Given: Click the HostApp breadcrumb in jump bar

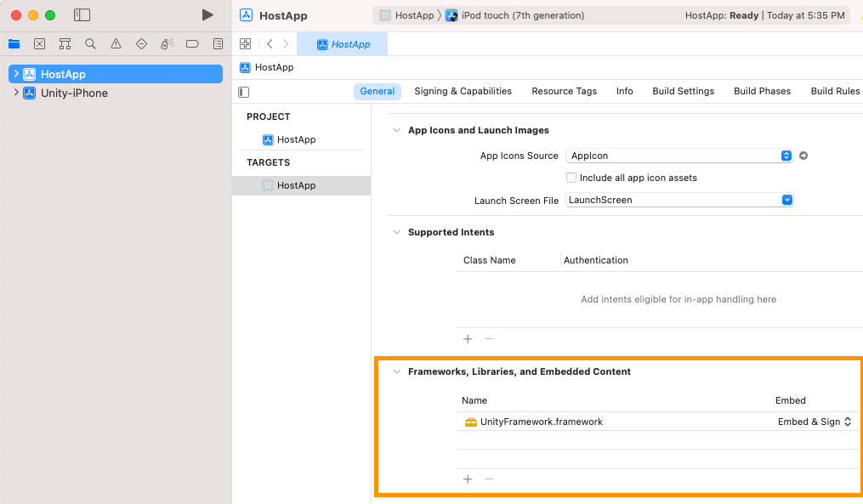Looking at the screenshot, I should [x=274, y=68].
